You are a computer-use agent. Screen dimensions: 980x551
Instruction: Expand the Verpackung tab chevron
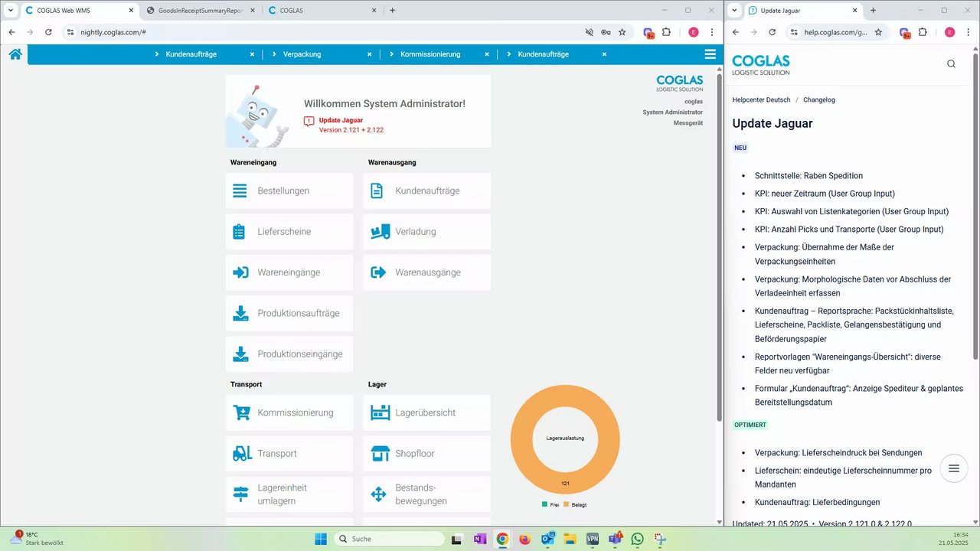click(x=274, y=54)
